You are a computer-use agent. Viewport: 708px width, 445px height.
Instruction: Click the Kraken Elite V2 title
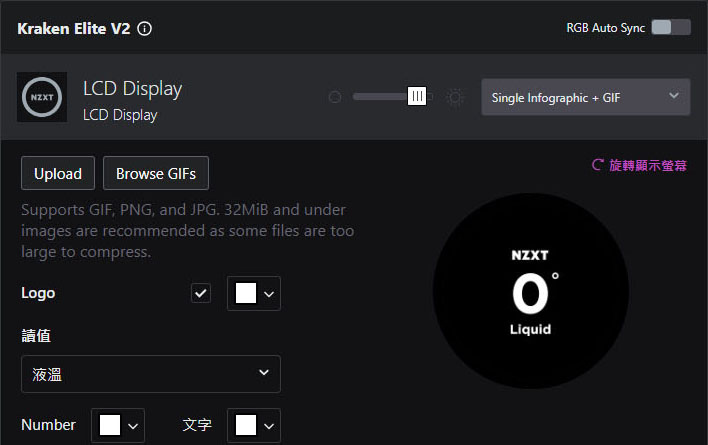pyautogui.click(x=74, y=29)
